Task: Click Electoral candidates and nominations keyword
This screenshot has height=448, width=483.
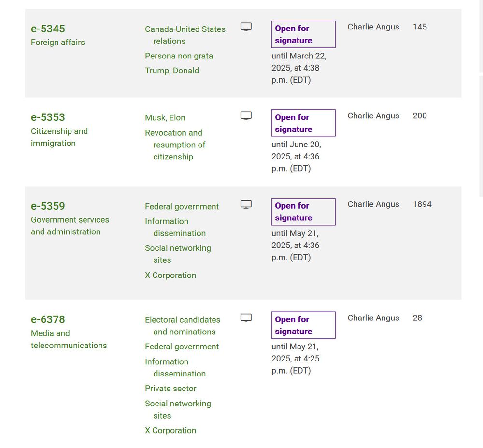Action: click(183, 326)
